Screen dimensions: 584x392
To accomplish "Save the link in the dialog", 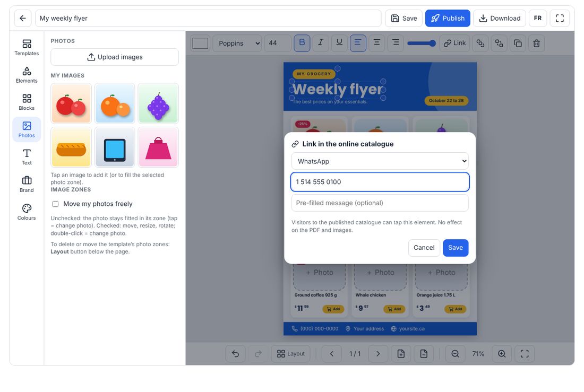I will click(456, 248).
